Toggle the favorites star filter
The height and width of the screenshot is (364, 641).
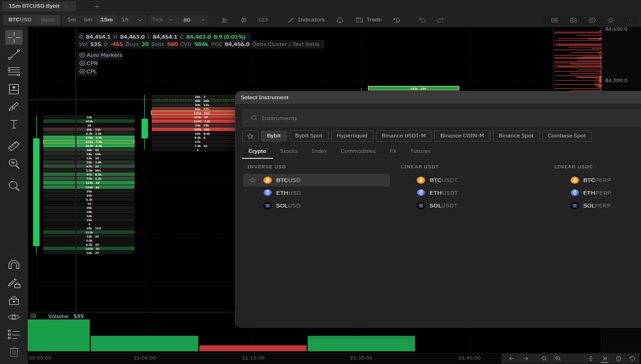(250, 136)
